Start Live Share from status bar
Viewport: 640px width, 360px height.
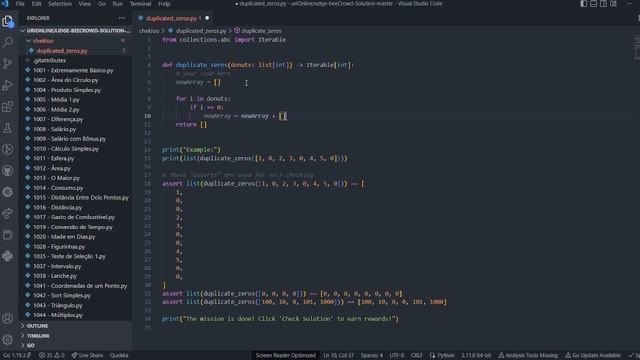coord(87,356)
